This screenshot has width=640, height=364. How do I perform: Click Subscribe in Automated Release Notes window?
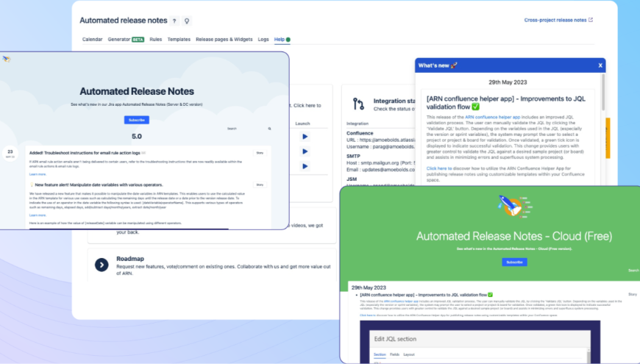click(136, 120)
